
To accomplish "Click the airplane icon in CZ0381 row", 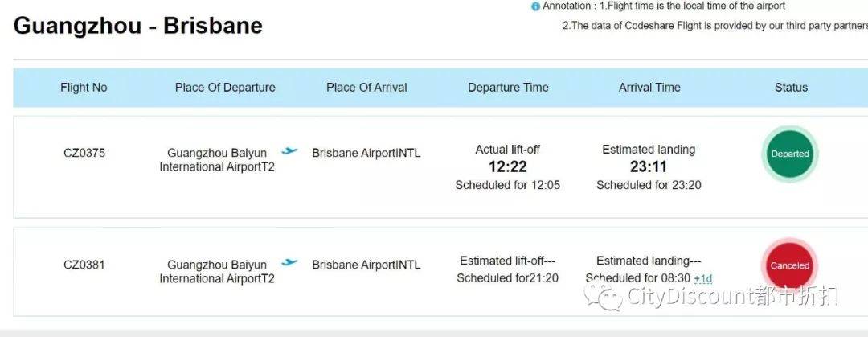I will 289,263.
